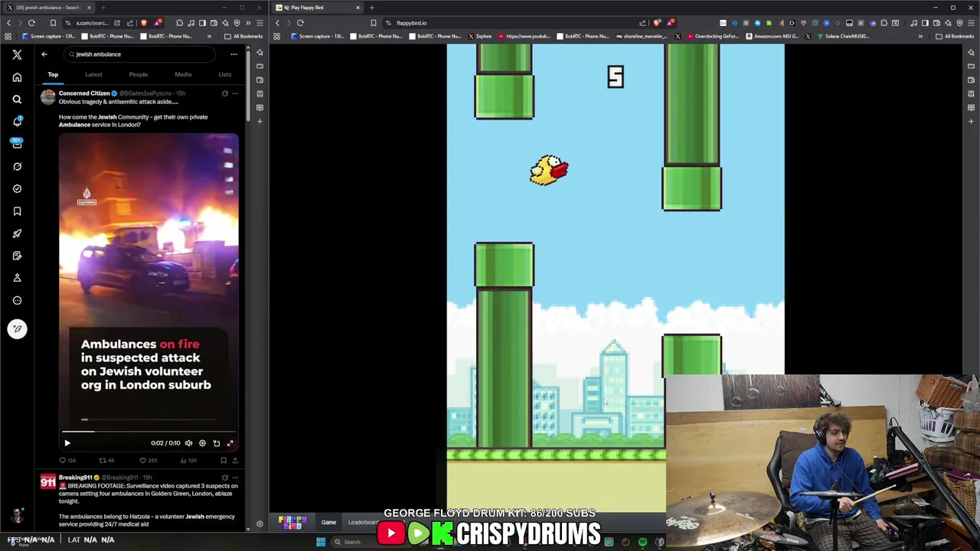
Task: Open Solana ChainMUSKI bookmark
Action: (842, 36)
